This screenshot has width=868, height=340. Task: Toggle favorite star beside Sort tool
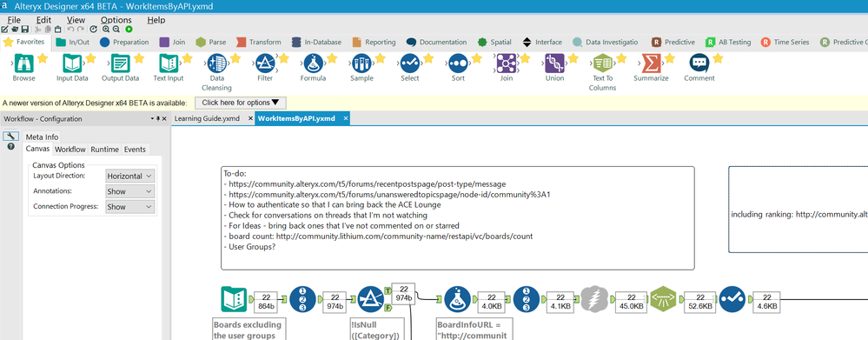(476, 58)
